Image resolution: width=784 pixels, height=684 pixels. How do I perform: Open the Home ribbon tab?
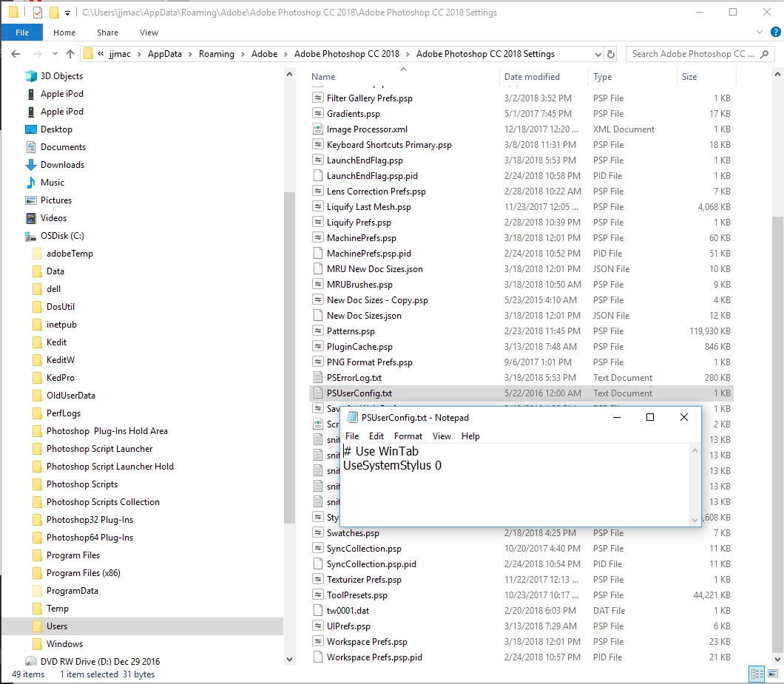click(x=64, y=33)
